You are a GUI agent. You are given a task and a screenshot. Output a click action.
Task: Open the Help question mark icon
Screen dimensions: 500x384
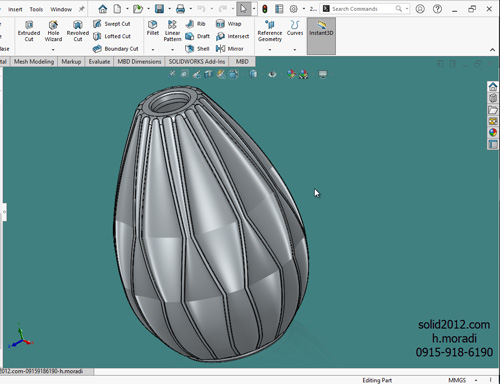click(x=437, y=9)
